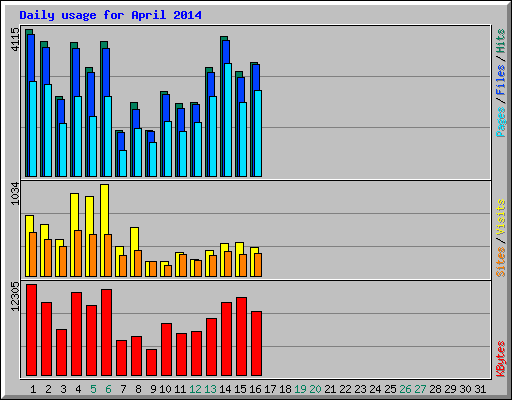Click green weekend day label 20
This screenshot has height=400, width=512.
pyautogui.click(x=315, y=389)
